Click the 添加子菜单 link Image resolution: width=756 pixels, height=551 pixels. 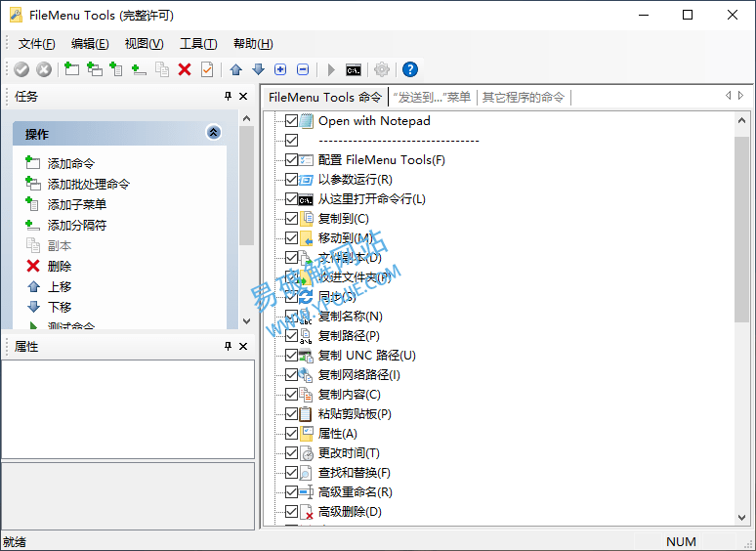(77, 204)
